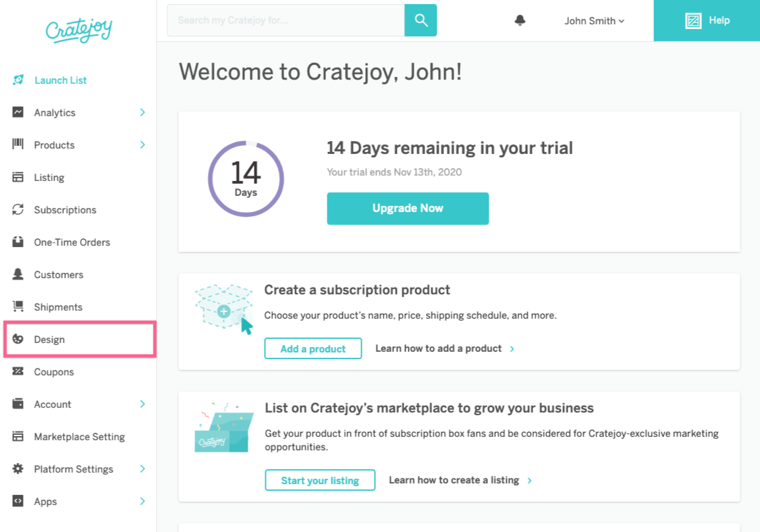Click the Design palette icon

coord(18,339)
